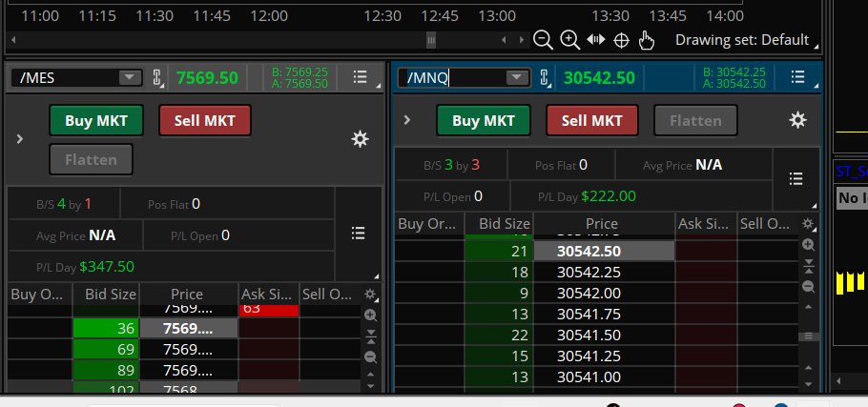Click the 30541.75 price row

[604, 315]
